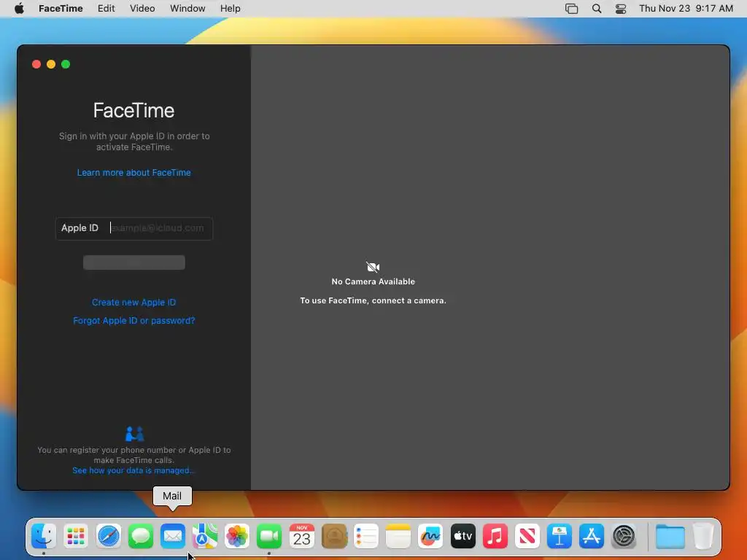Open the Video menu

[142, 9]
